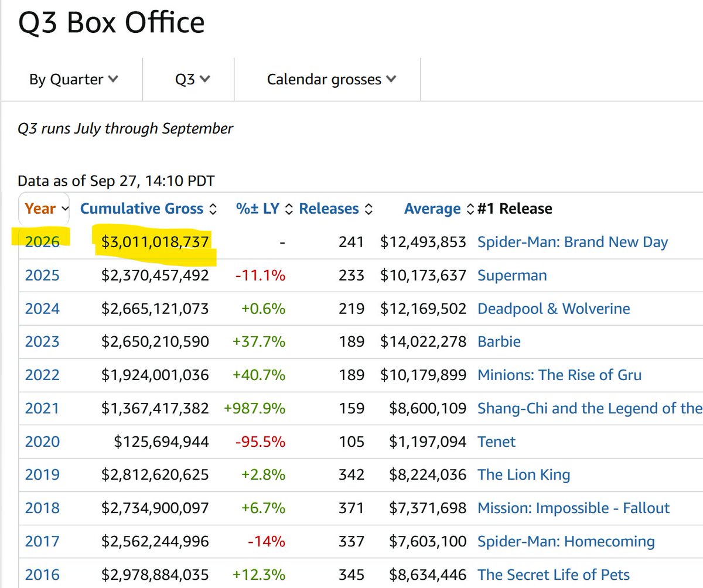Select the 105 releases count
703x588 pixels.
[x=351, y=442]
